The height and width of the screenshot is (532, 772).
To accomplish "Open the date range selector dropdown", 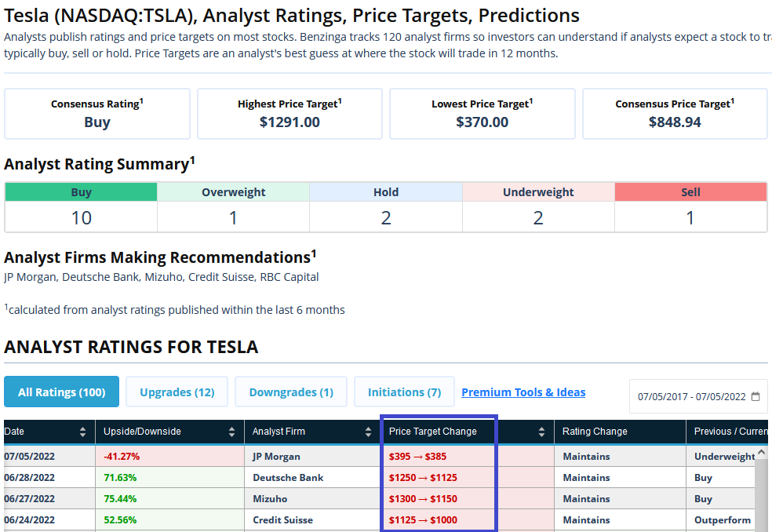I will coord(697,396).
